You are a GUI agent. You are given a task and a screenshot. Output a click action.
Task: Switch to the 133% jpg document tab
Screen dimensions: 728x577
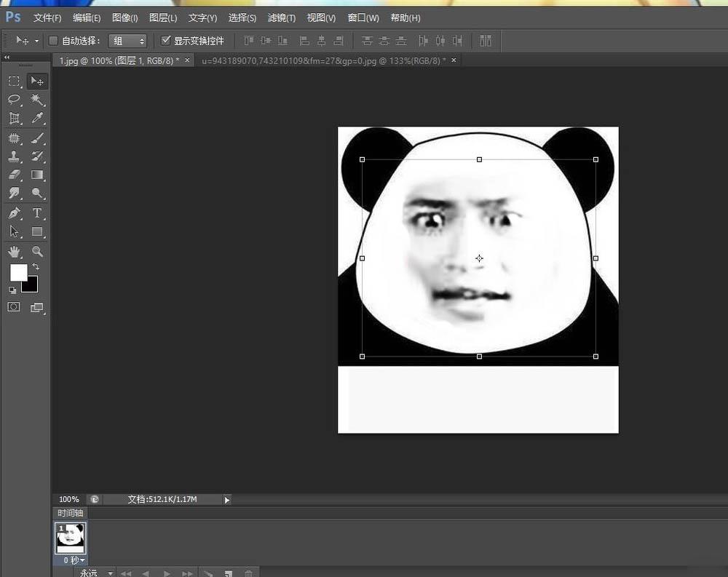click(x=323, y=60)
